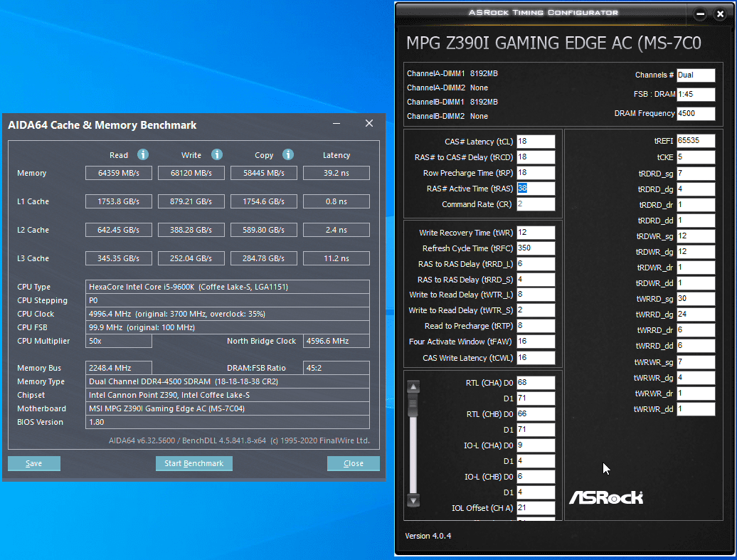Image resolution: width=737 pixels, height=560 pixels.
Task: Click the FSB : DRAM ratio field
Action: (696, 94)
